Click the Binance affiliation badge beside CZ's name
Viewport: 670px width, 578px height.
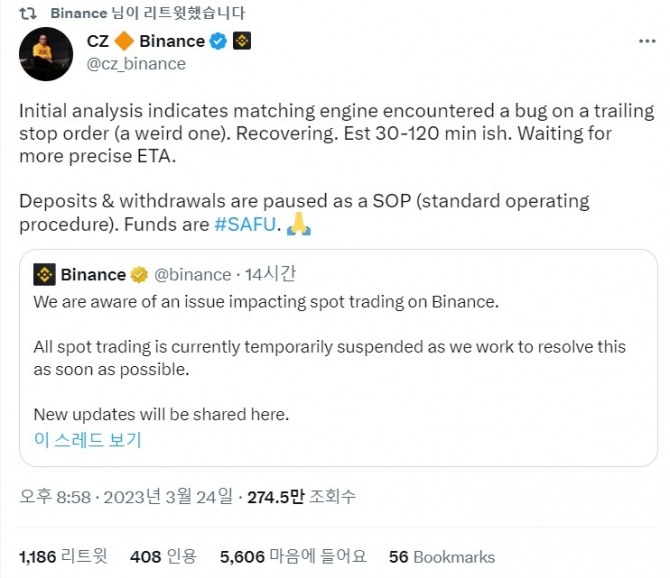pos(242,41)
